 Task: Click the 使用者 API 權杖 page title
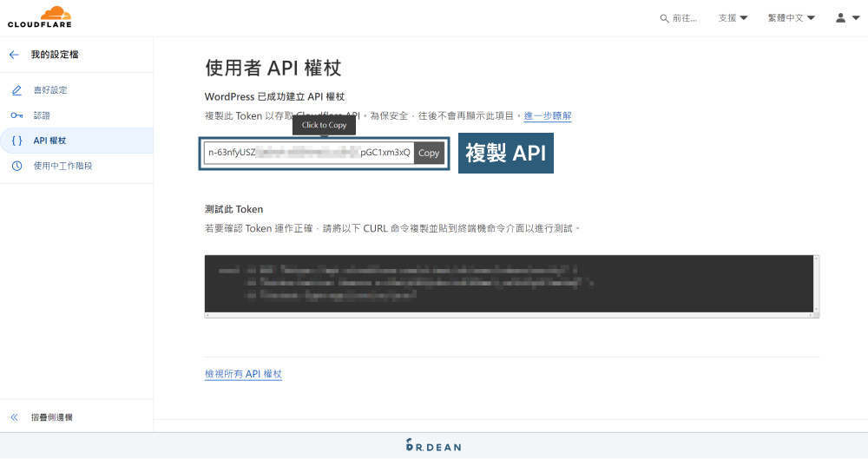(x=273, y=68)
